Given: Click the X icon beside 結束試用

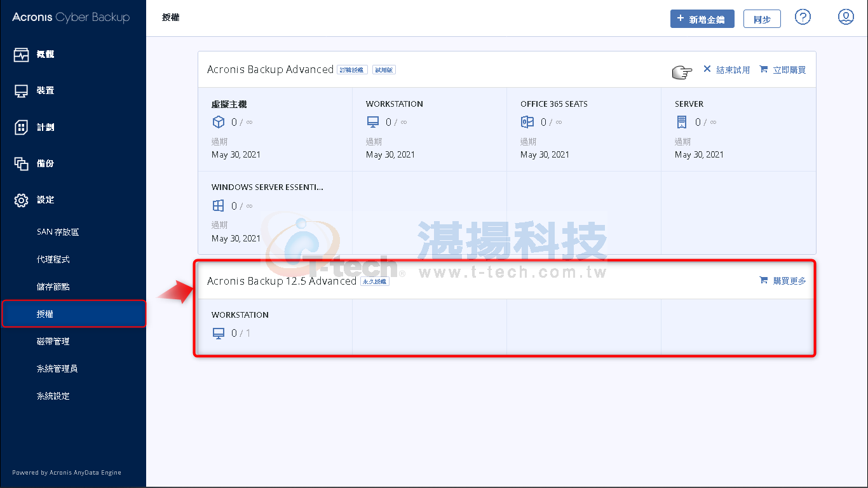Looking at the screenshot, I should pyautogui.click(x=707, y=69).
